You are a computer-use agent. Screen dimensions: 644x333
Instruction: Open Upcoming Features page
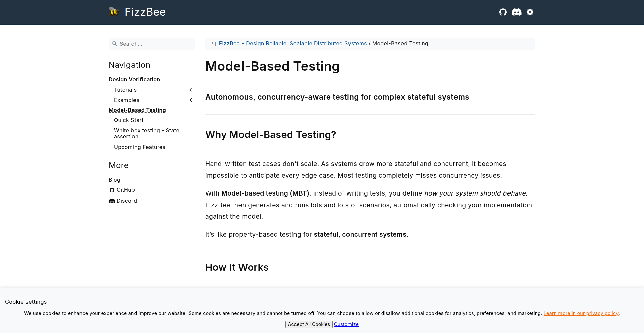(x=140, y=147)
